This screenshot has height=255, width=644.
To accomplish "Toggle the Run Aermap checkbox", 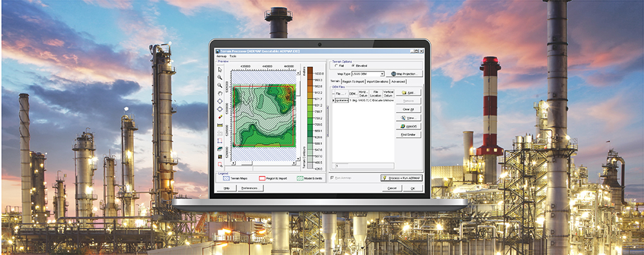I will (x=332, y=178).
